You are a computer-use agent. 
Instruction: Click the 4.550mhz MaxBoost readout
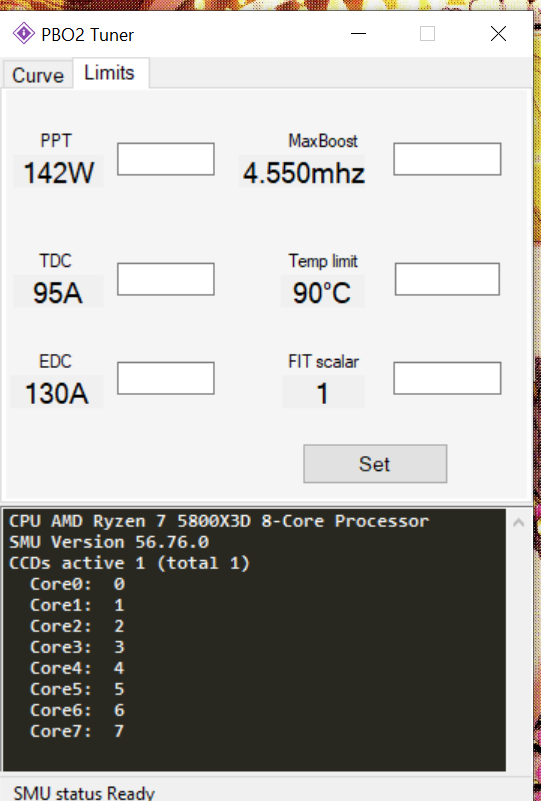(x=303, y=172)
